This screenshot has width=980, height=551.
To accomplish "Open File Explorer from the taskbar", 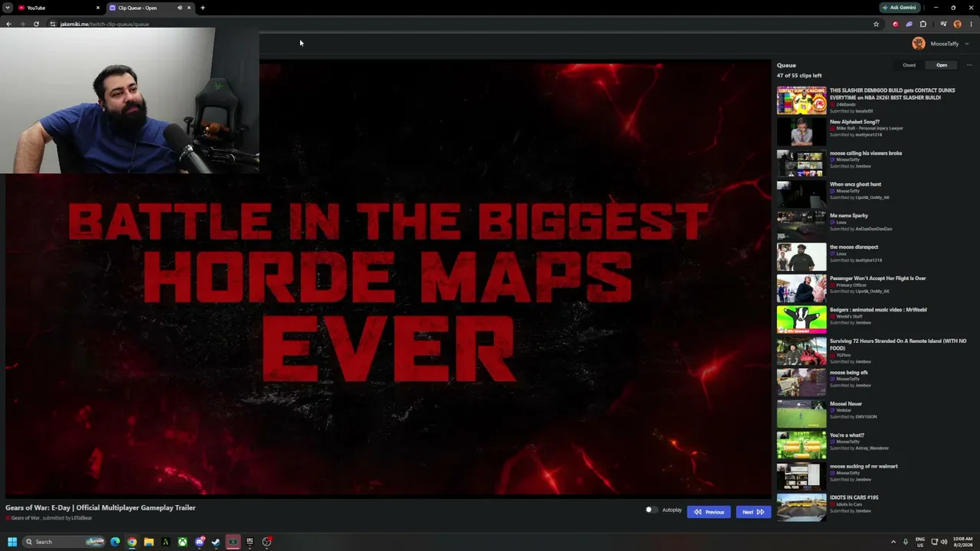I will pos(149,542).
